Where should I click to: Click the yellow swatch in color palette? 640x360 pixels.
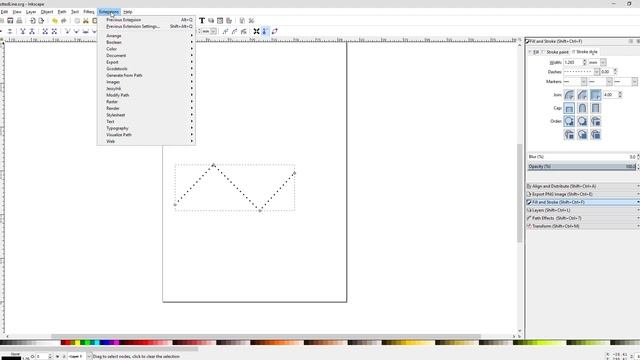[77, 343]
